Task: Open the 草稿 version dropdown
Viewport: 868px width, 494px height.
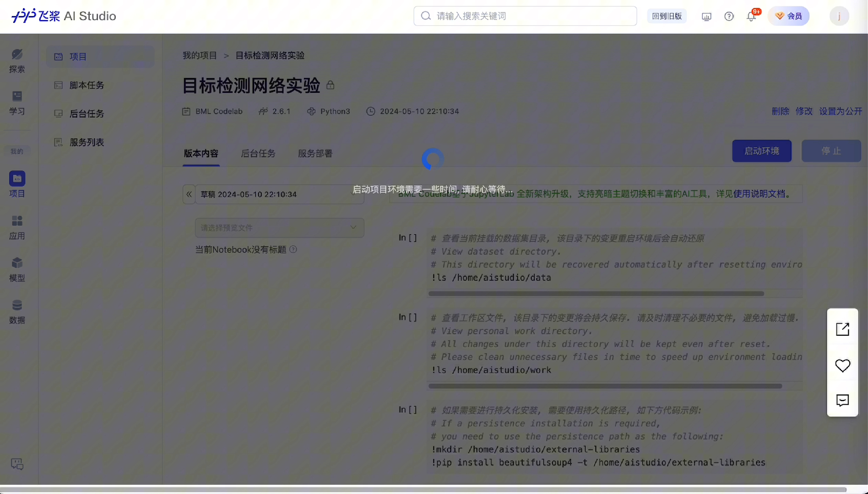Action: tap(280, 194)
